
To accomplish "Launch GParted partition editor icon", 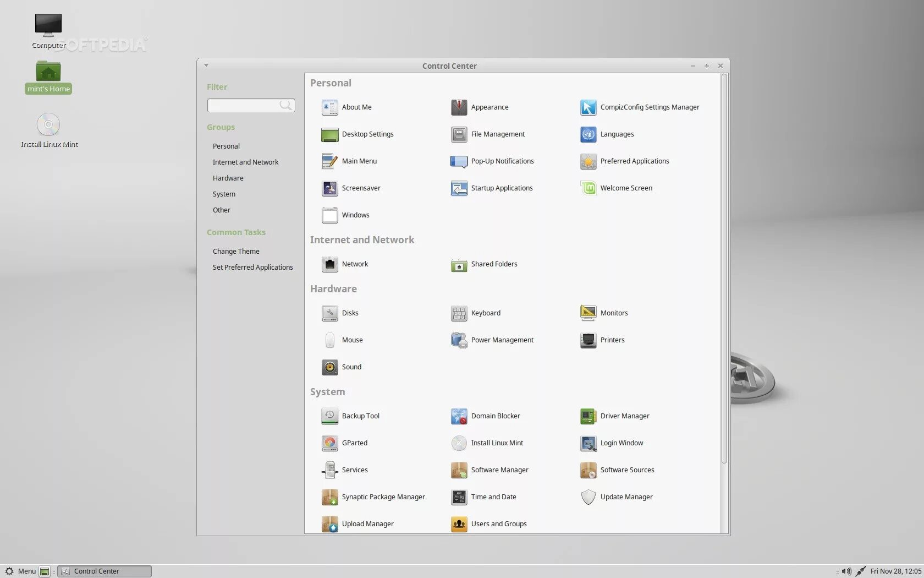I will click(x=329, y=443).
